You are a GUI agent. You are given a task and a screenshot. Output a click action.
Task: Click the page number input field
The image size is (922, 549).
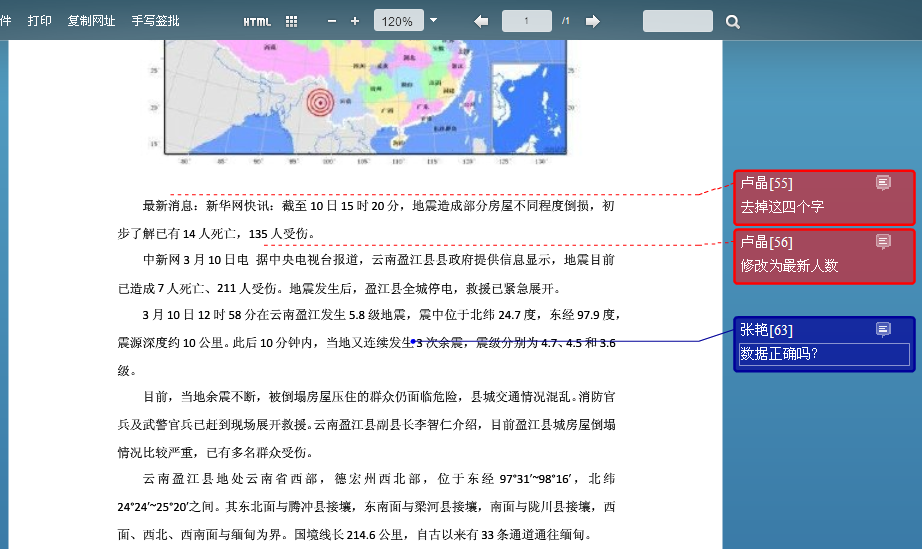[527, 21]
